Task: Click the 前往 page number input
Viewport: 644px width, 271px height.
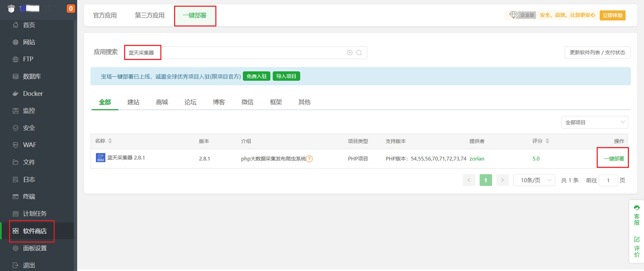Action: pyautogui.click(x=608, y=180)
